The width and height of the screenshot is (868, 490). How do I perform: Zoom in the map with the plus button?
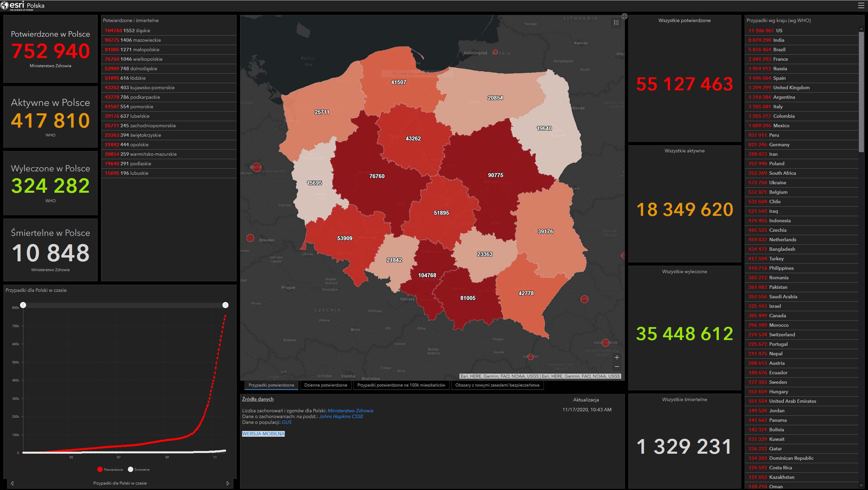(617, 357)
